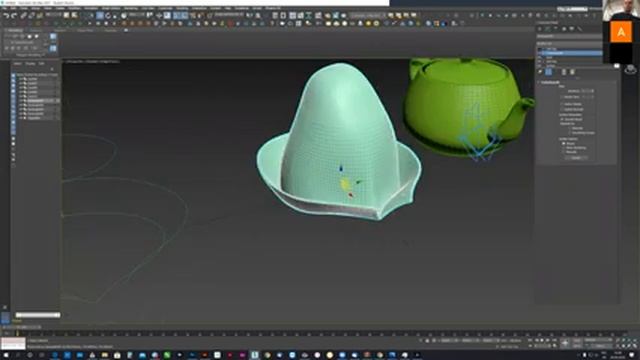Open the Graph Editors menu
Screen dimensions: 640x360
pos(111,8)
